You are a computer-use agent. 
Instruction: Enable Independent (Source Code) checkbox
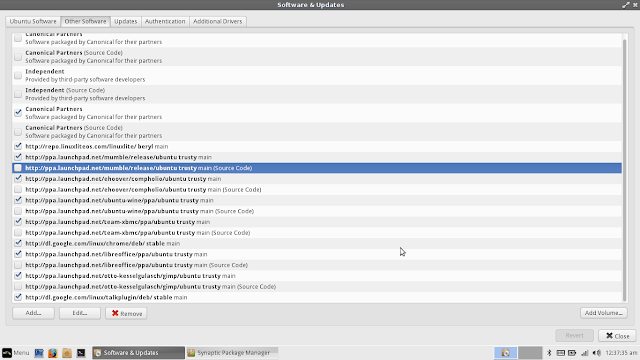[18, 94]
